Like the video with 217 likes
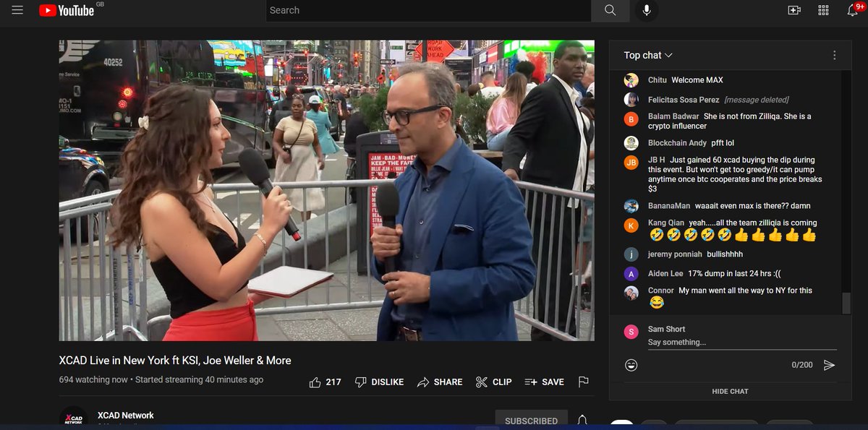The image size is (868, 430). (x=325, y=382)
